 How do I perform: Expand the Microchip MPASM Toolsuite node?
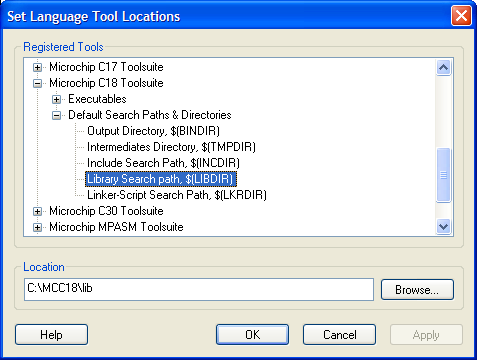tap(37, 228)
